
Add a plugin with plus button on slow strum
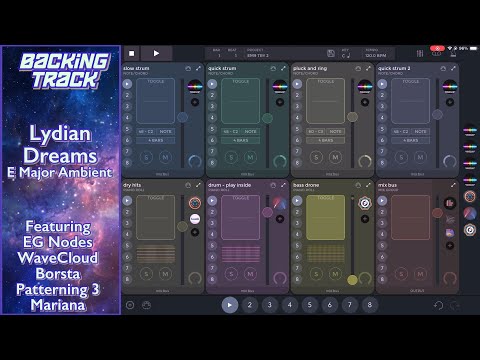(x=195, y=102)
